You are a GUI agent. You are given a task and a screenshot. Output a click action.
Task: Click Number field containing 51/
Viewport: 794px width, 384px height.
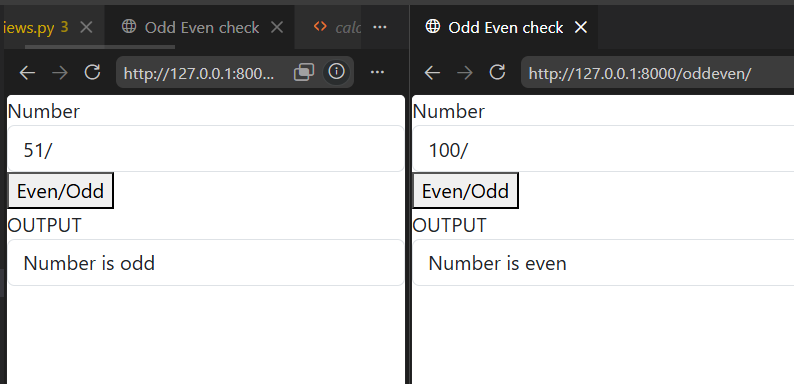pos(206,148)
